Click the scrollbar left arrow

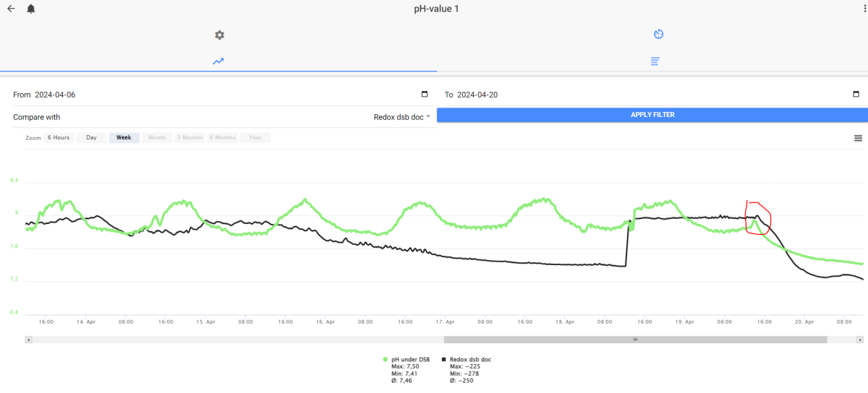pyautogui.click(x=28, y=340)
